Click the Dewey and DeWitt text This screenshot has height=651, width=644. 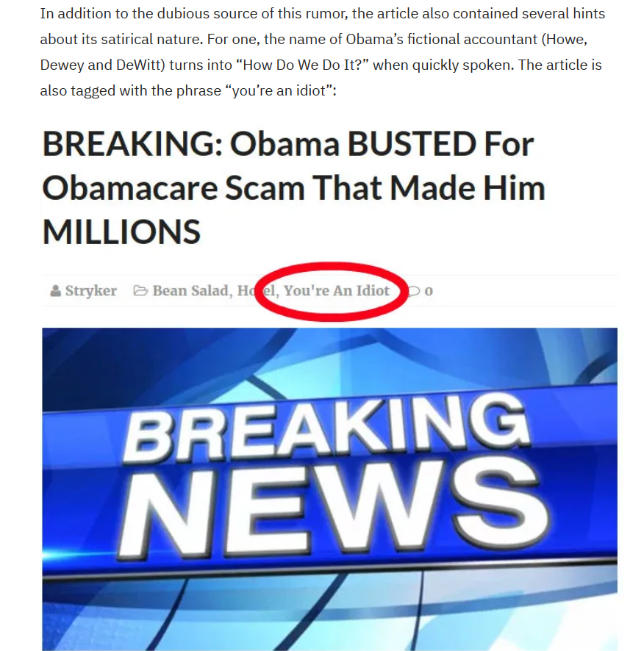point(102,65)
